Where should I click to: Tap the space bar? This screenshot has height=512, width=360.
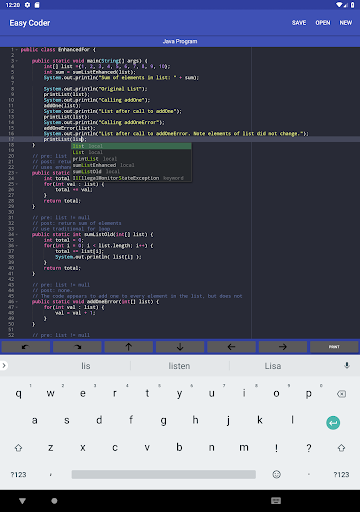pos(164,474)
